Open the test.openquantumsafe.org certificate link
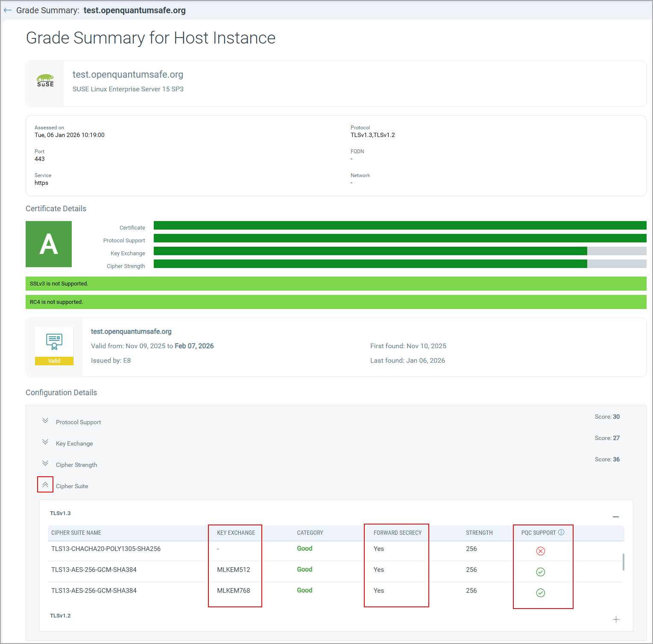The image size is (653, 644). point(131,332)
